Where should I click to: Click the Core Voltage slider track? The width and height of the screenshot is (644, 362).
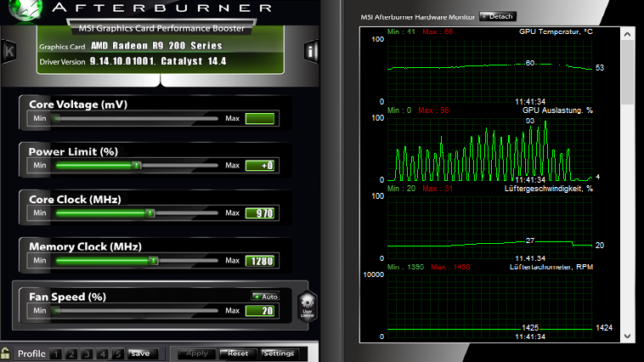(x=137, y=119)
